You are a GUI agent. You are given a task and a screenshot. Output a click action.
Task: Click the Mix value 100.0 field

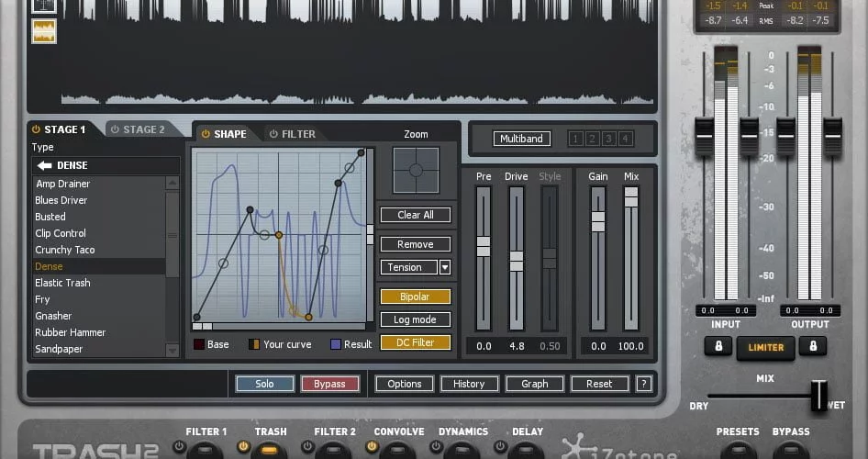point(630,346)
